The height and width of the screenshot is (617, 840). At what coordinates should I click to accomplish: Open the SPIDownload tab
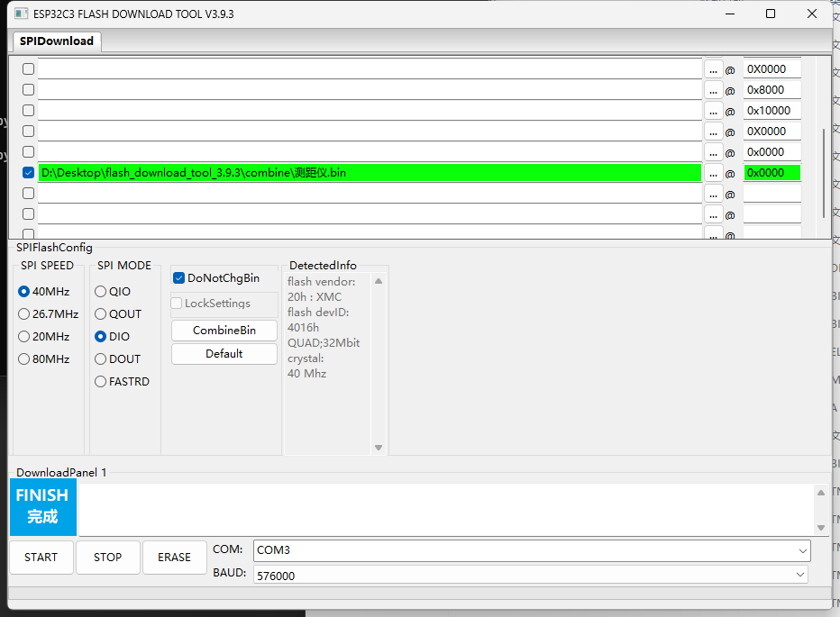[x=56, y=41]
